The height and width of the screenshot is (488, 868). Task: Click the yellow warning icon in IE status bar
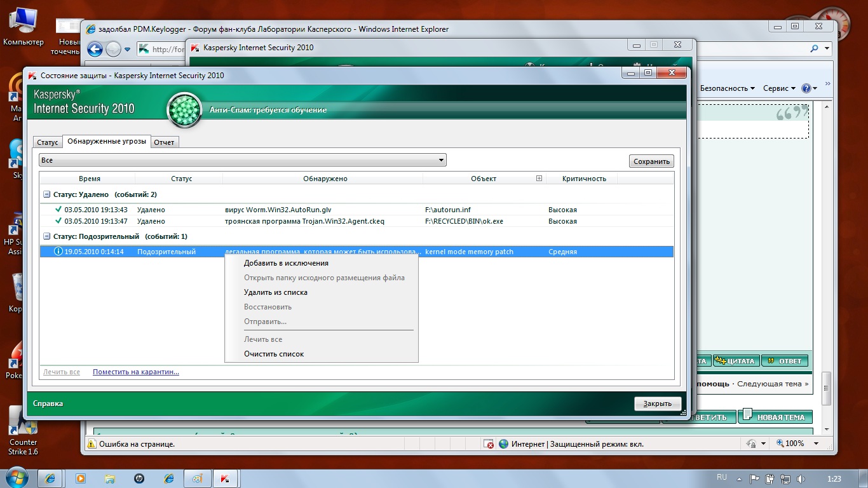tap(92, 444)
